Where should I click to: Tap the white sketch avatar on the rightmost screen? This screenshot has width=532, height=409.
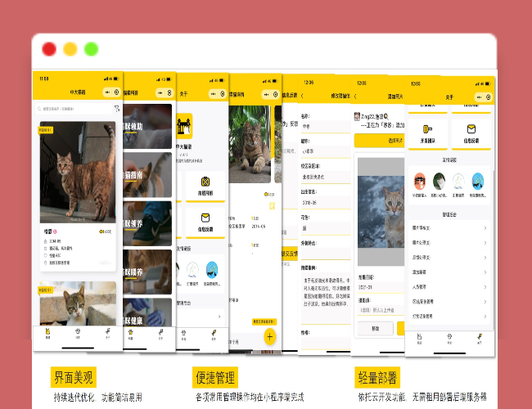[x=458, y=181]
